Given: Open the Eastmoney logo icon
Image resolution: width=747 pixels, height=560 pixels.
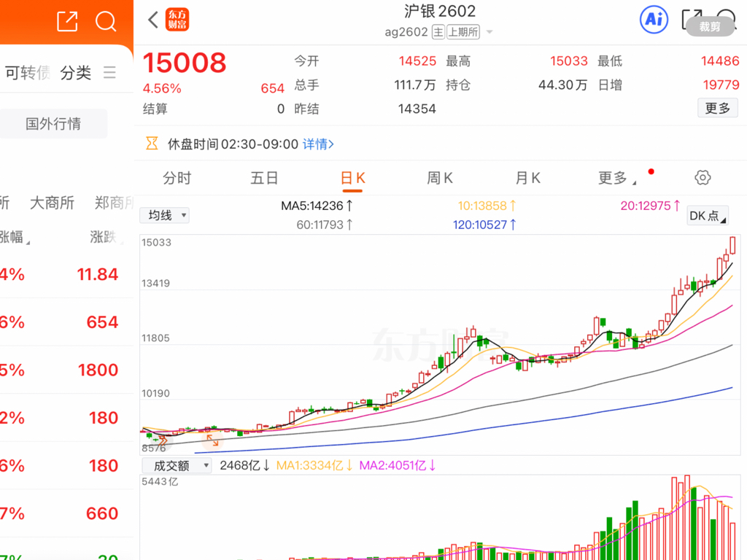Looking at the screenshot, I should 177,20.
